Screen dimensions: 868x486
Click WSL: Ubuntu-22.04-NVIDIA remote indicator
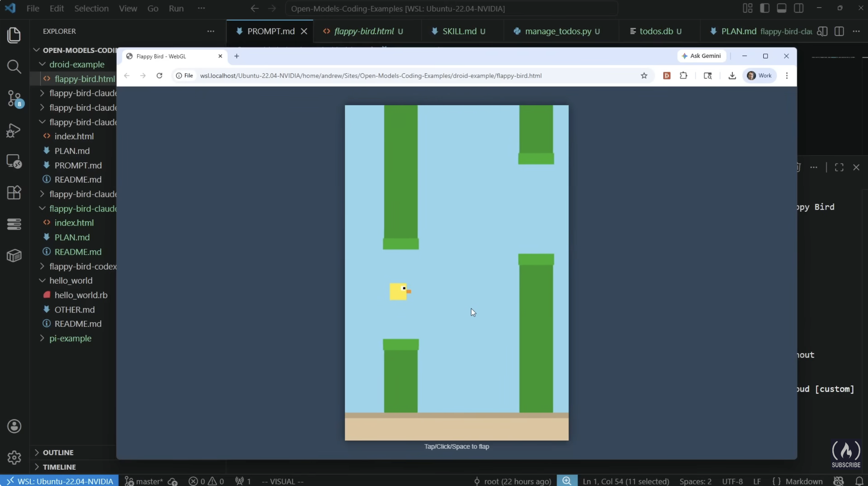59,481
